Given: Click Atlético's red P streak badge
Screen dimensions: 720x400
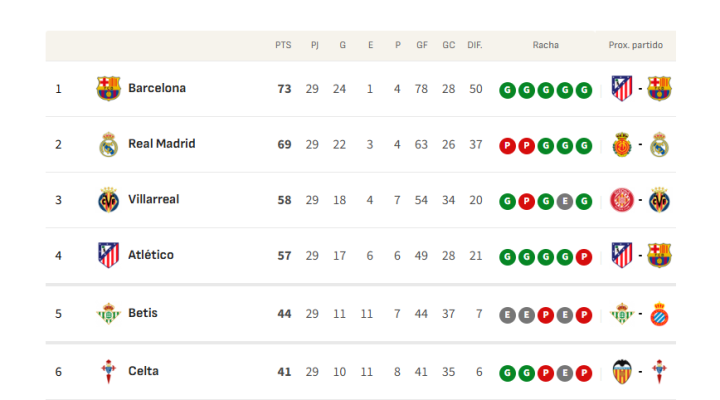Looking at the screenshot, I should click(586, 257).
